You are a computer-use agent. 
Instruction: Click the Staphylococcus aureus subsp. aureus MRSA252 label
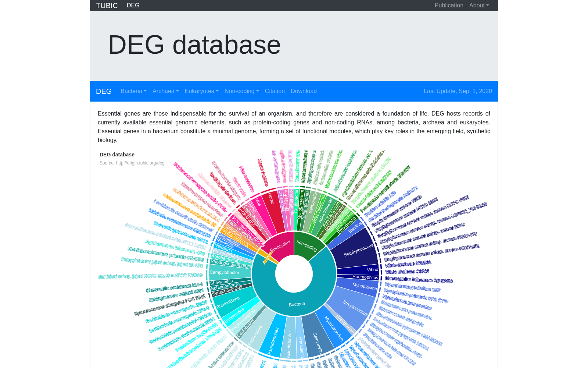click(x=432, y=252)
